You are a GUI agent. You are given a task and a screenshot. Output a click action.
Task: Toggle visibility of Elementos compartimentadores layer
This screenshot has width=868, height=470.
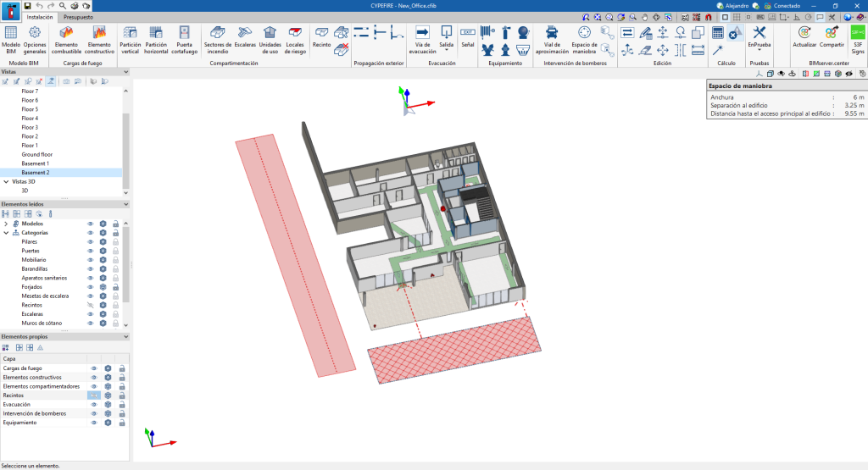(93, 386)
